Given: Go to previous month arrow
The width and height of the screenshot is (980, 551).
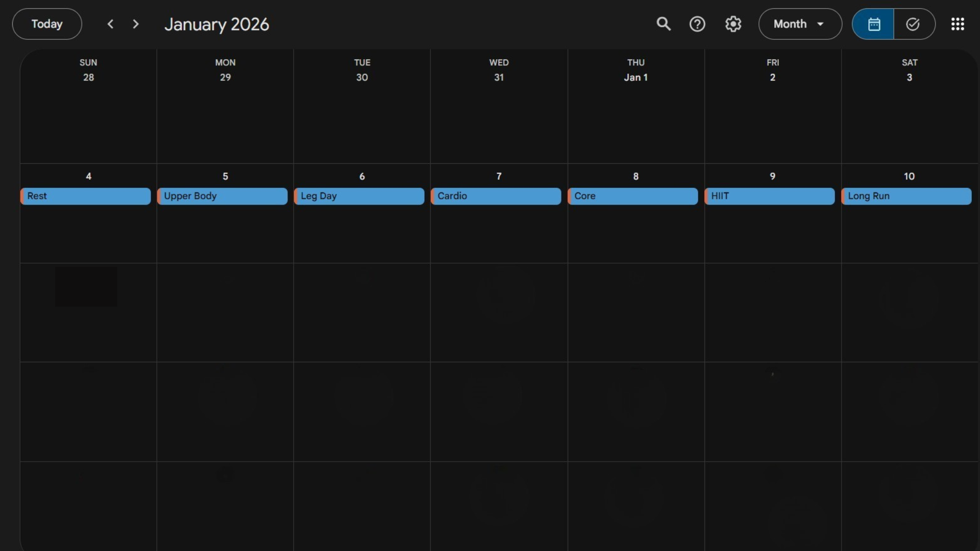Looking at the screenshot, I should [110, 24].
